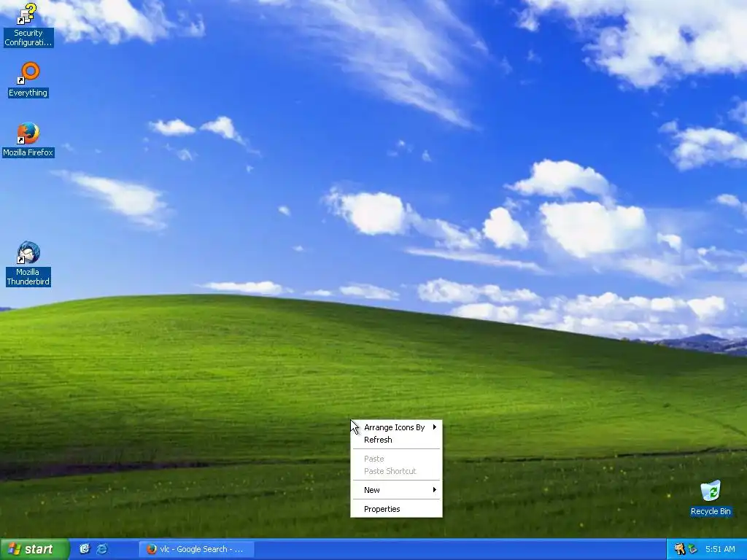Click the disabled Paste menu entry
The height and width of the screenshot is (560, 747).
(396, 459)
